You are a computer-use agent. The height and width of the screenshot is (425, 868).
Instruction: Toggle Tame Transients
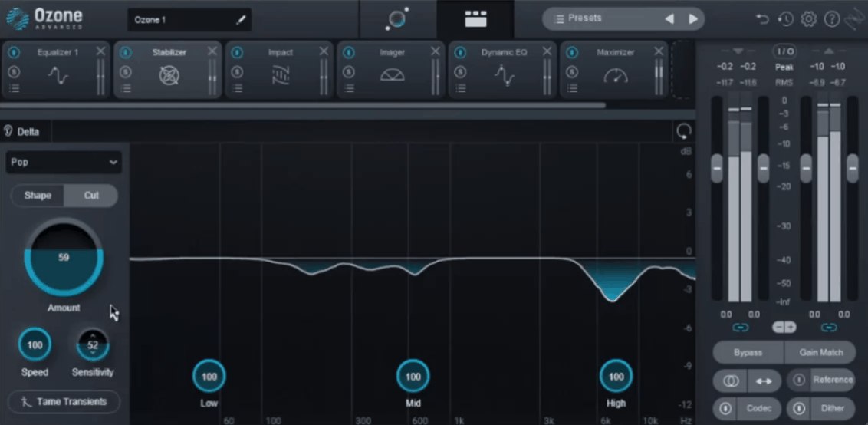pyautogui.click(x=64, y=402)
